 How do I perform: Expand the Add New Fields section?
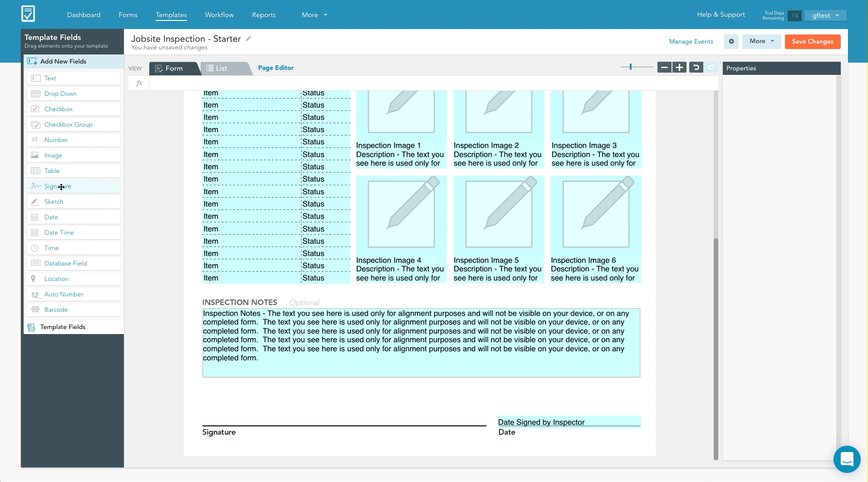(73, 61)
